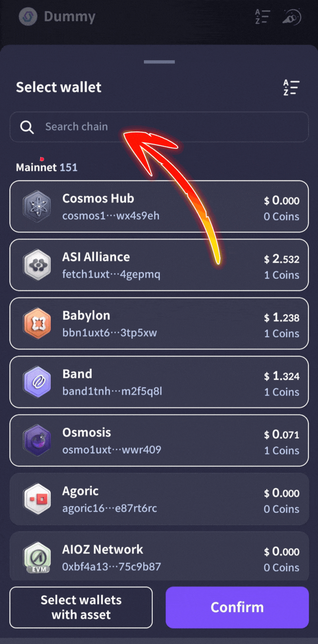The image size is (318, 644).
Task: Click the Babylon chain icon
Action: (x=37, y=323)
